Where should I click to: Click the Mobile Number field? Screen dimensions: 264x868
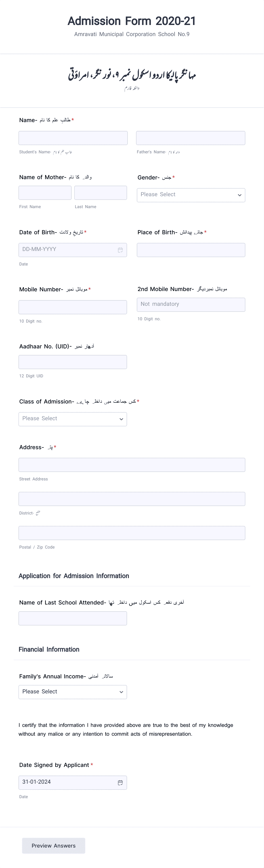pos(73,307)
